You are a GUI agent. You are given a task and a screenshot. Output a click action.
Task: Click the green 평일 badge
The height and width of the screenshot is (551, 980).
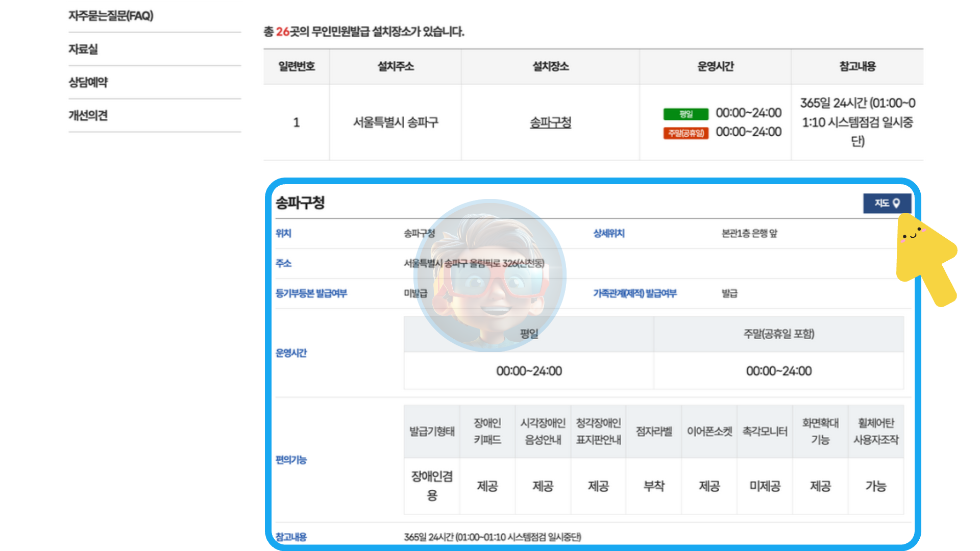pos(685,114)
